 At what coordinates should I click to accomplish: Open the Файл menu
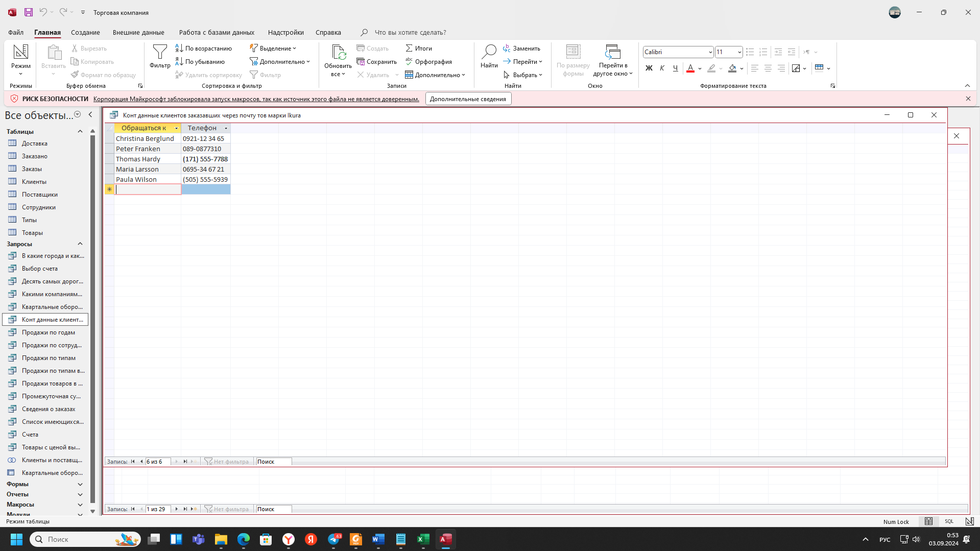pyautogui.click(x=16, y=32)
